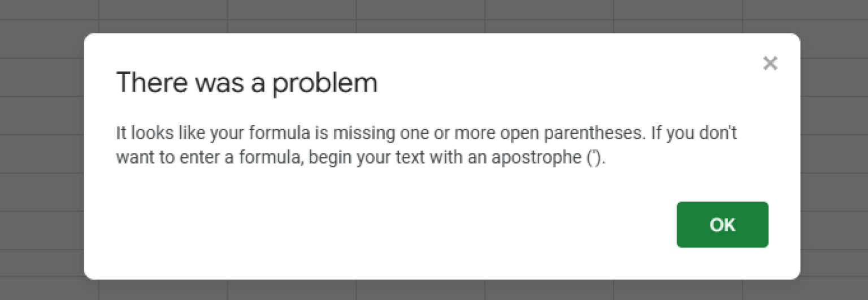Select the dimmed bottom-left corner cell
The width and height of the screenshot is (868, 300).
(x=49, y=289)
